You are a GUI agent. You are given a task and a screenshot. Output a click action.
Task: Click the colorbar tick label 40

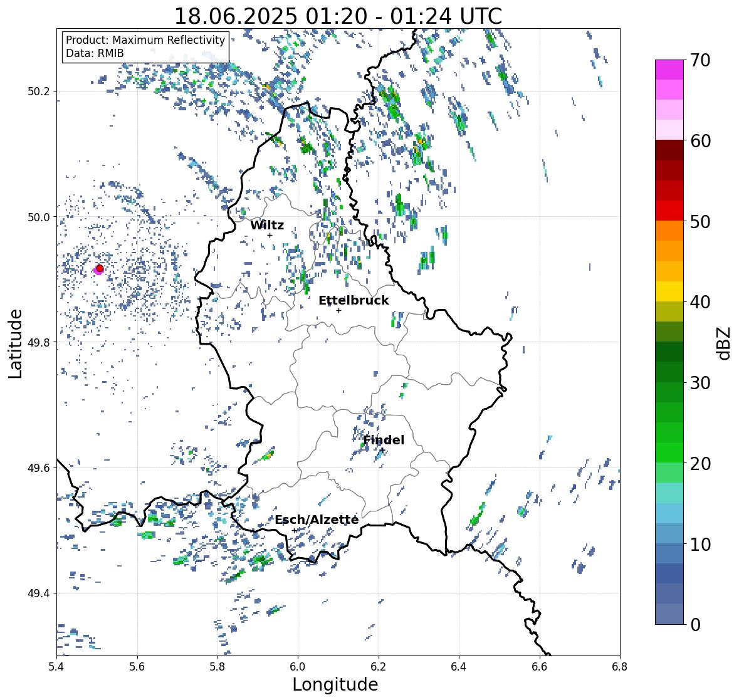(x=700, y=302)
